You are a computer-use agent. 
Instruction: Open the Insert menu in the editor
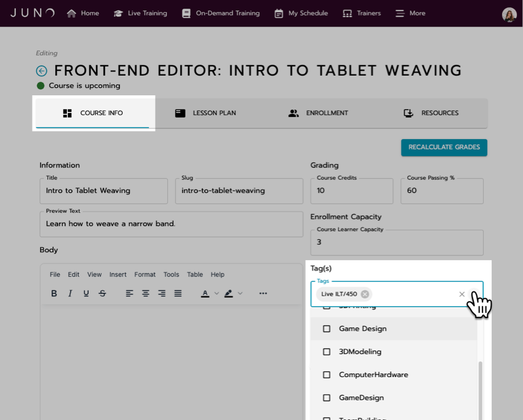[118, 274]
